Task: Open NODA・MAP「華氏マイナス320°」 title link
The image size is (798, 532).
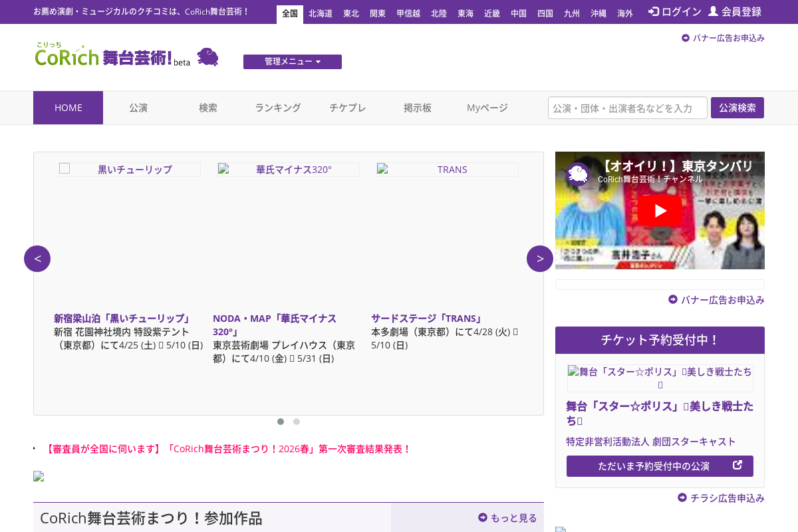Action: click(x=275, y=325)
